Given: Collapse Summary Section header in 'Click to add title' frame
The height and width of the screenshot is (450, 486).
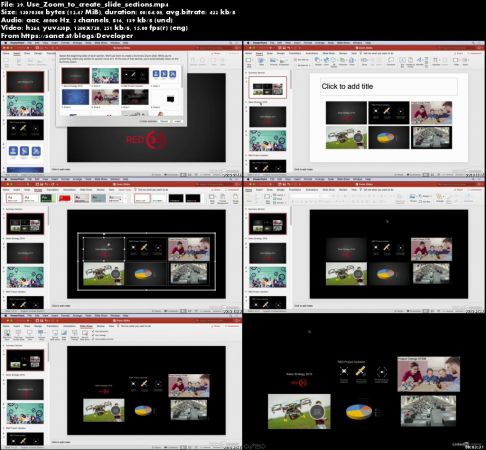Looking at the screenshot, I should click(247, 73).
